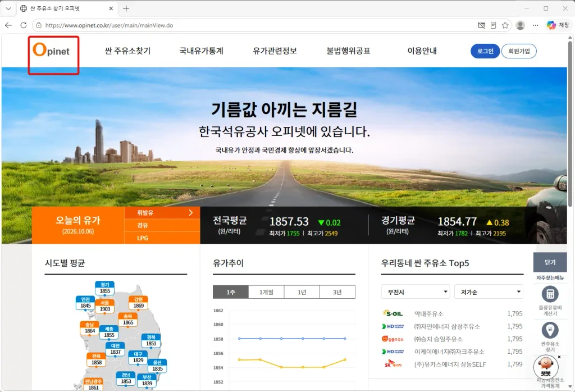Expand the 부천시 region dropdown
Image resolution: width=575 pixels, height=392 pixels.
click(416, 292)
